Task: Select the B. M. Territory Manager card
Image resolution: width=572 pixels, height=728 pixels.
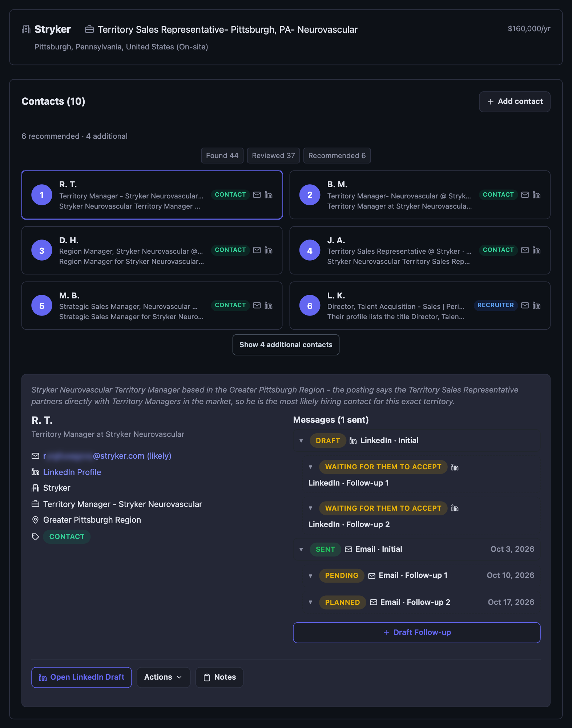Action: click(x=420, y=195)
